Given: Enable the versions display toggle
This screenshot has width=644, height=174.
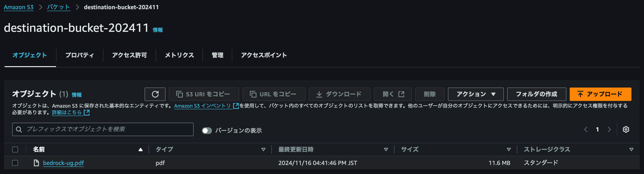Looking at the screenshot, I should click(207, 130).
